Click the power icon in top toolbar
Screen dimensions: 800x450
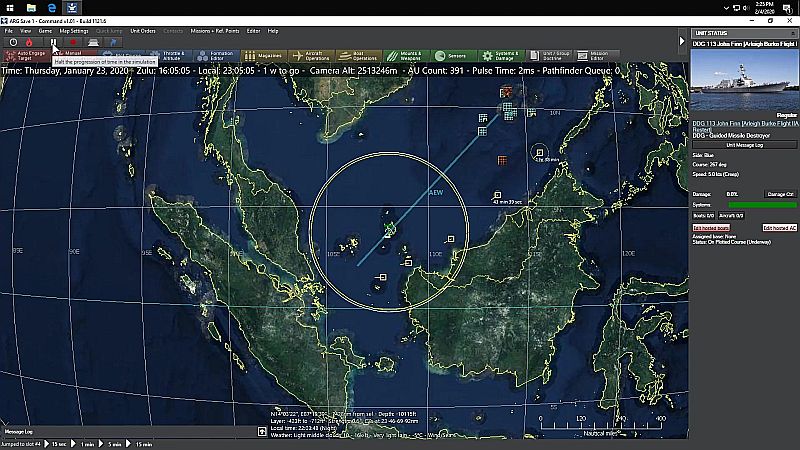(13, 42)
